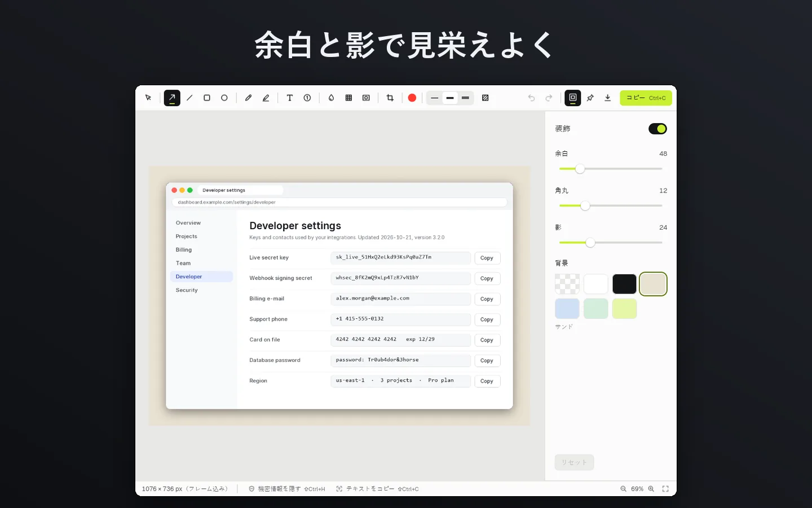Viewport: 812px width, 508px height.
Task: Adjust the 角丸 corner radius slider
Action: [611, 205]
